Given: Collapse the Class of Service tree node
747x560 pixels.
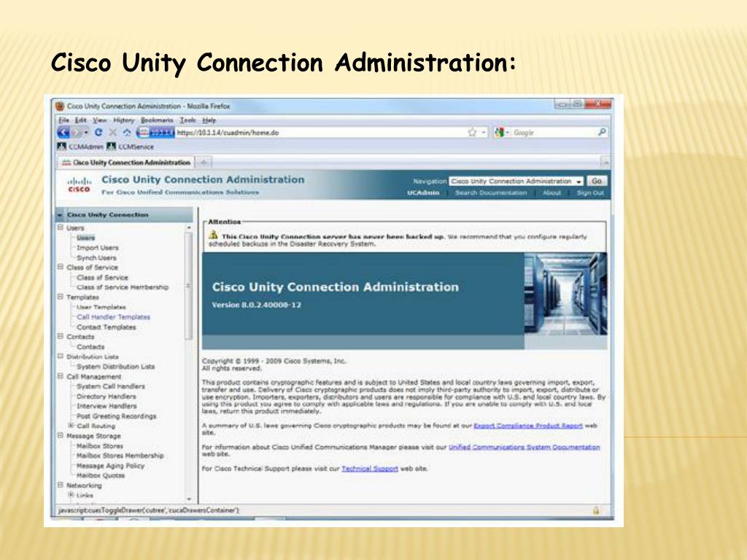Looking at the screenshot, I should (61, 267).
